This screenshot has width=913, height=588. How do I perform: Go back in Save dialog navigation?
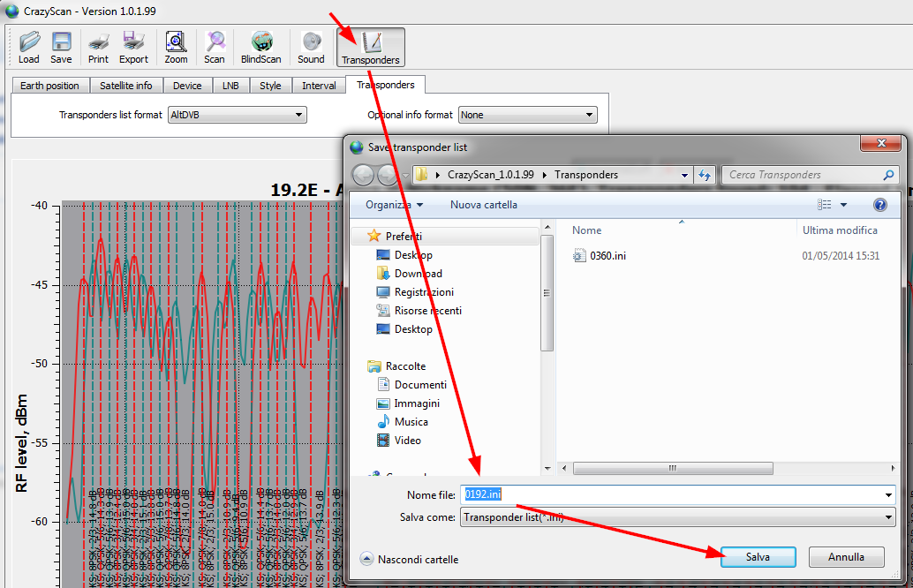tap(363, 175)
